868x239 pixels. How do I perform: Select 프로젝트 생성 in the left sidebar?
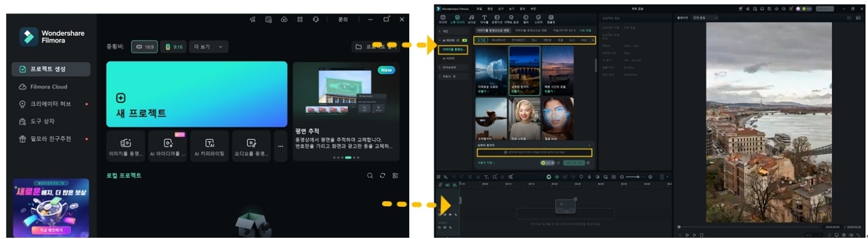click(51, 69)
